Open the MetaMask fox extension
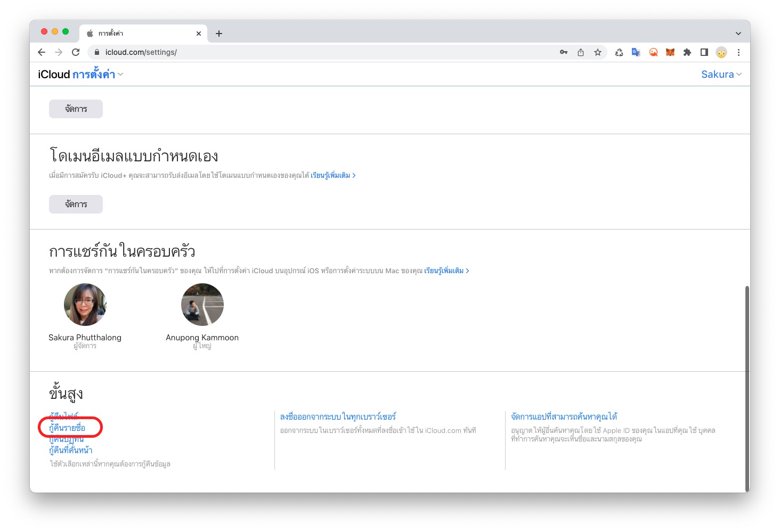 (x=670, y=52)
